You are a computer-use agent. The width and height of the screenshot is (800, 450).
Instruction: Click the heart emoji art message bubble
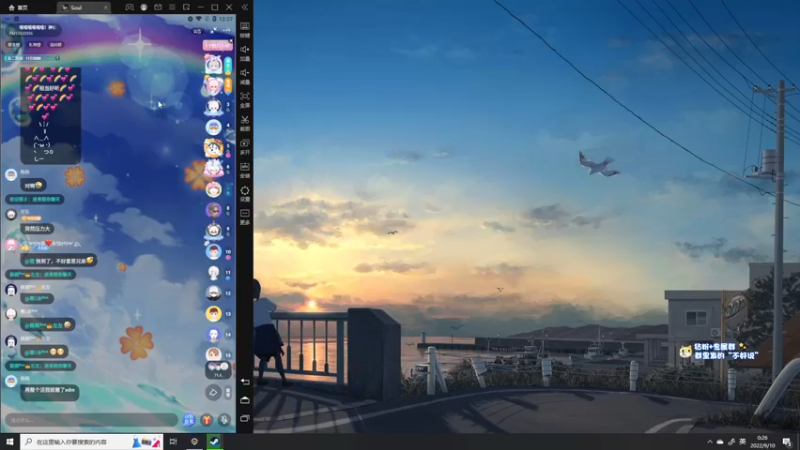[50, 115]
